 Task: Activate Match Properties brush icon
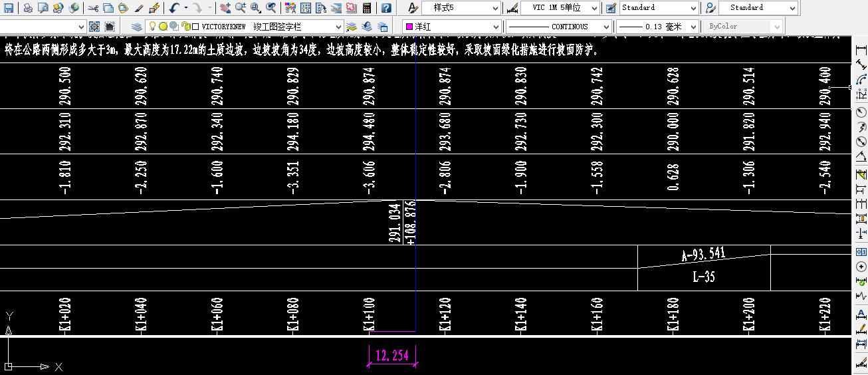pyautogui.click(x=139, y=8)
